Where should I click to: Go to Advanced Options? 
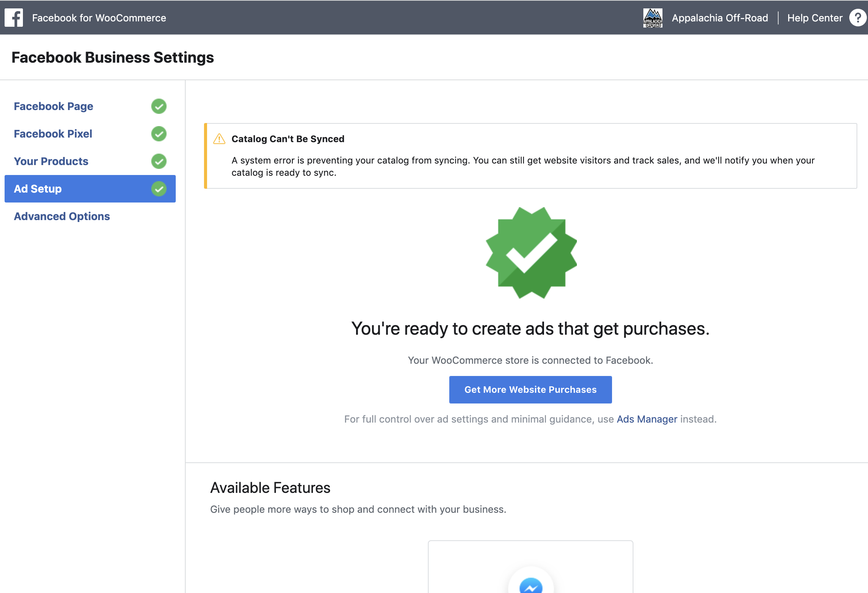click(x=90, y=216)
